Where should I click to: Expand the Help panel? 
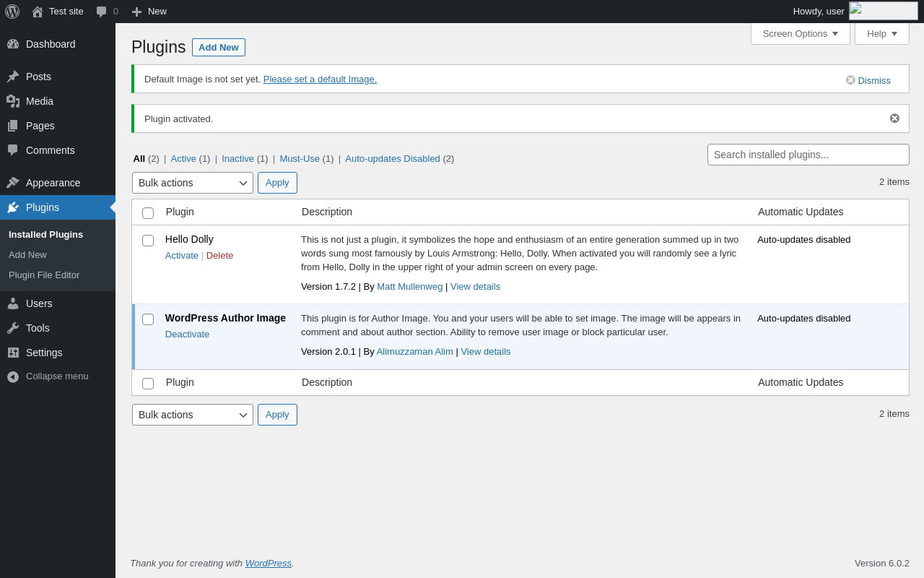click(882, 33)
